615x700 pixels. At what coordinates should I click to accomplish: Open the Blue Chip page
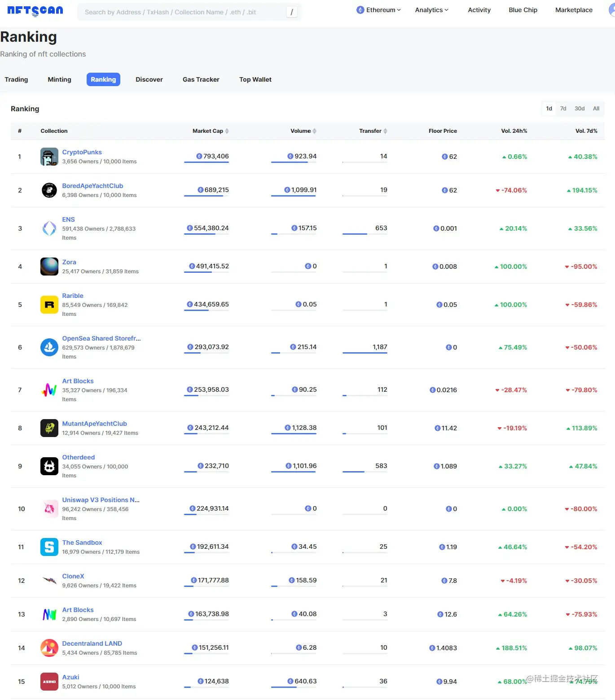point(523,10)
